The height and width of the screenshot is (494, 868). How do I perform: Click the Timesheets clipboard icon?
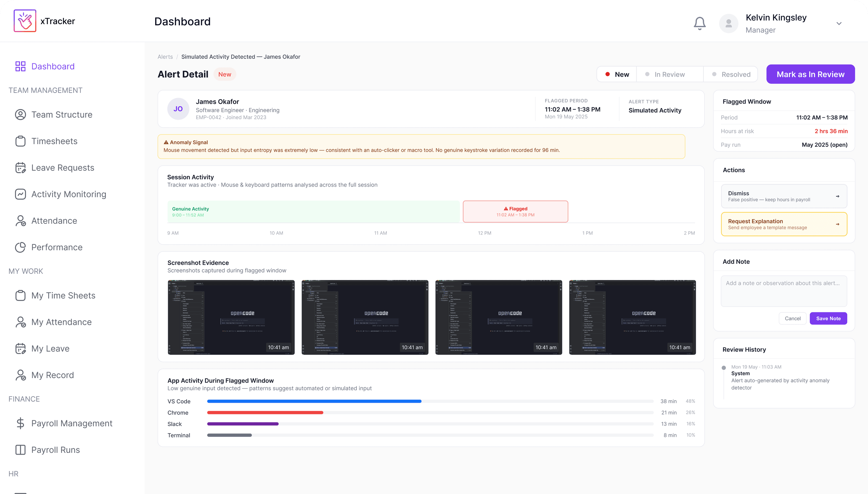pyautogui.click(x=20, y=141)
